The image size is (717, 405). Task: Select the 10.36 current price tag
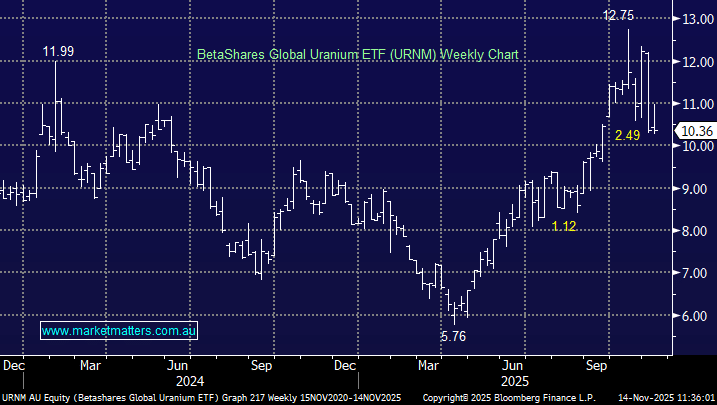(695, 131)
